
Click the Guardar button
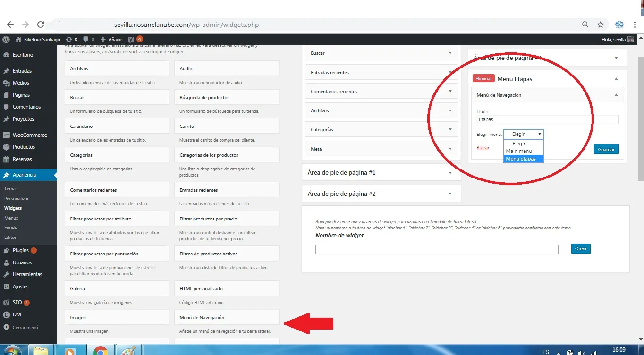coord(606,149)
